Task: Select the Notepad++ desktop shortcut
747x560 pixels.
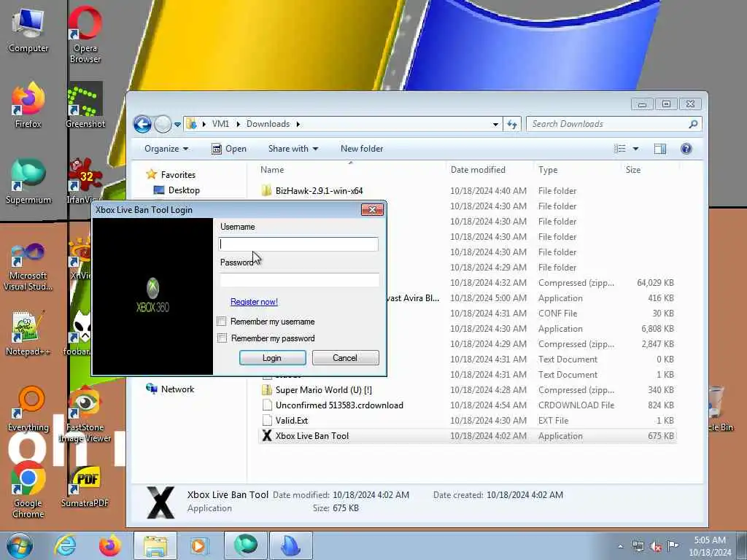Action: (28, 332)
